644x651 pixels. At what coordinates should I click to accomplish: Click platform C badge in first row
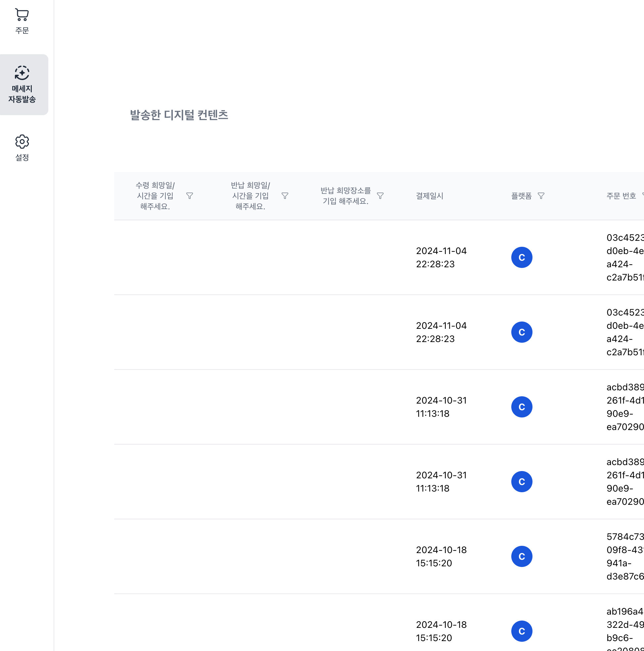[522, 257]
